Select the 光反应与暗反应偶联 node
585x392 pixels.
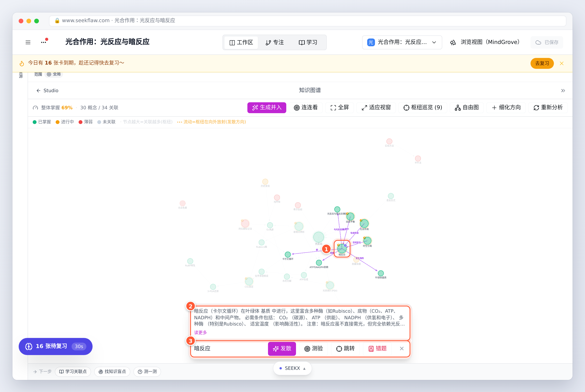pos(337,209)
